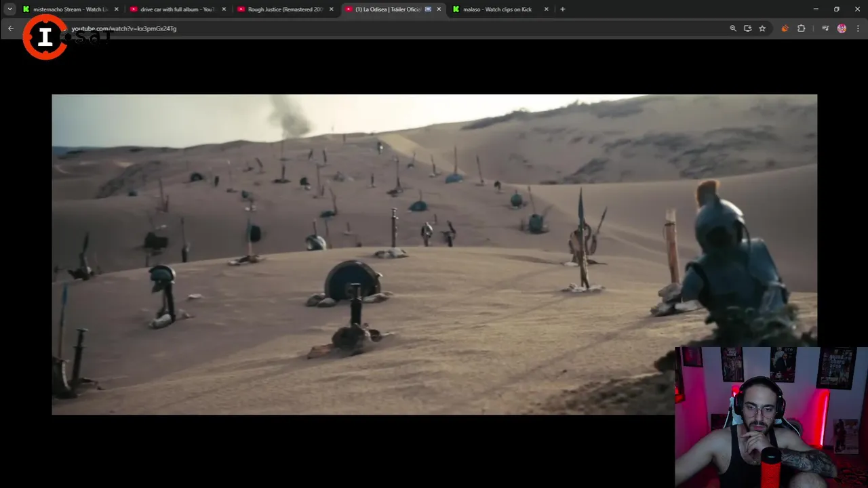Close the malaso Kick clips tab
This screenshot has width=868, height=488.
[546, 9]
